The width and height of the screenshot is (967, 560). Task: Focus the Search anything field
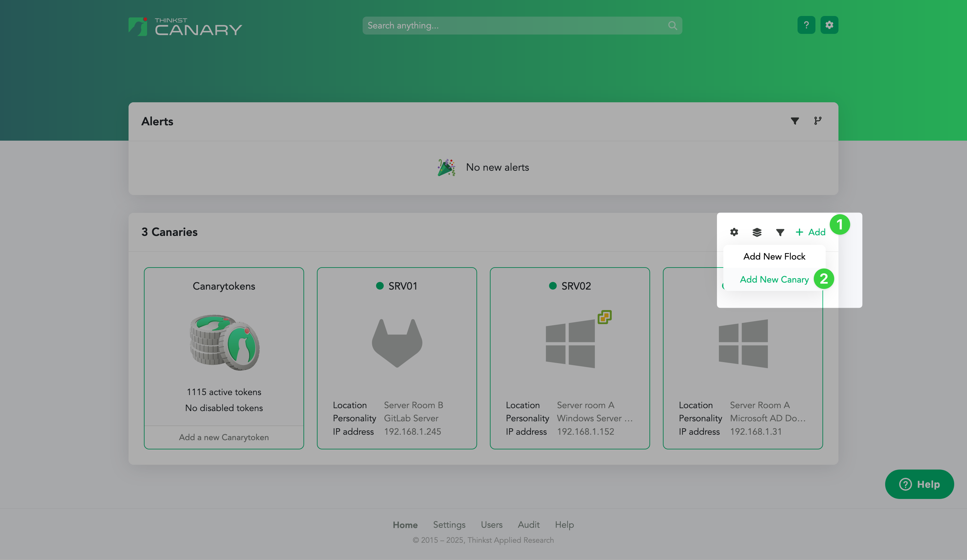pyautogui.click(x=522, y=26)
